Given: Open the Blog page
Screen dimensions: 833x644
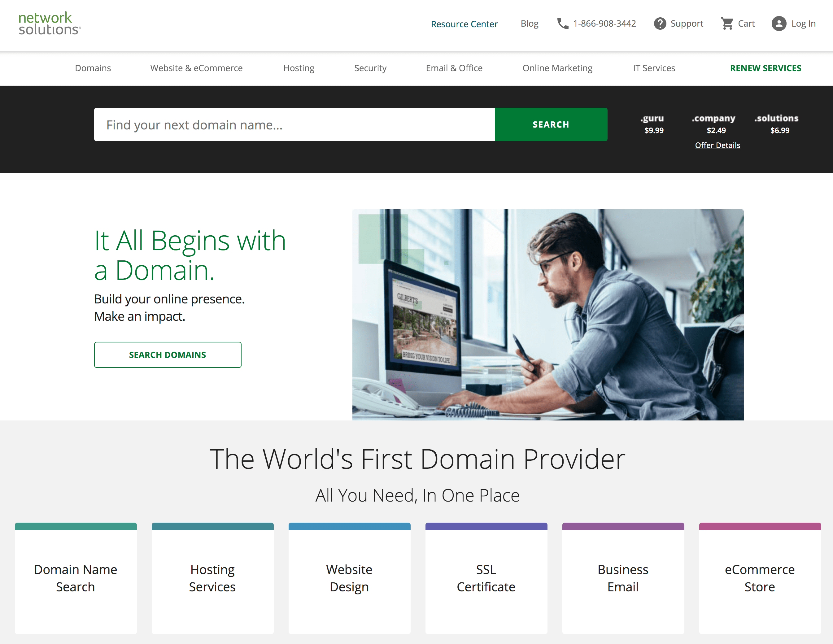Looking at the screenshot, I should [x=530, y=24].
